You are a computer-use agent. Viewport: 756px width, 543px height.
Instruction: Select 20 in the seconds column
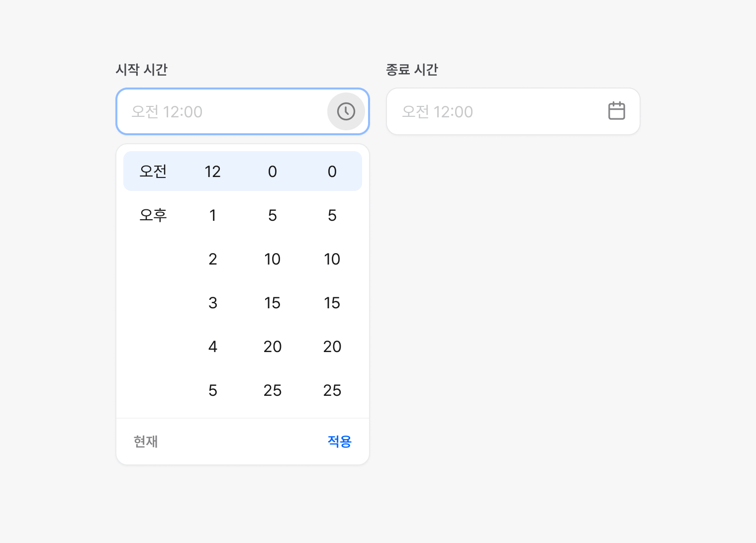pyautogui.click(x=332, y=347)
